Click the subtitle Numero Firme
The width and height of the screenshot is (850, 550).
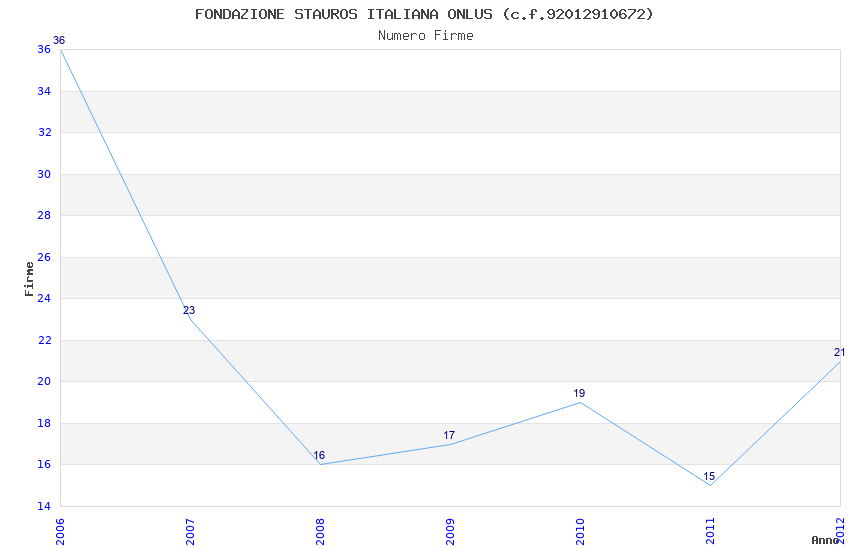click(x=426, y=36)
